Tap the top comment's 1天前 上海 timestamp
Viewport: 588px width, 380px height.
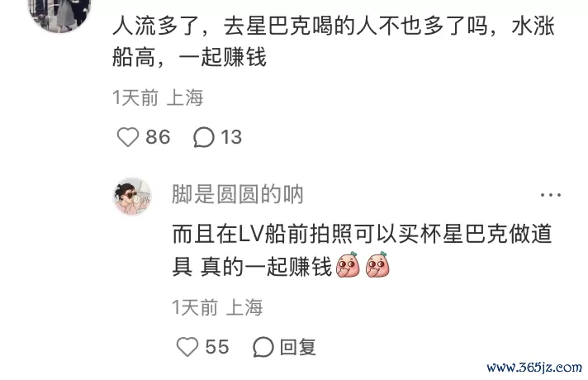(x=158, y=98)
